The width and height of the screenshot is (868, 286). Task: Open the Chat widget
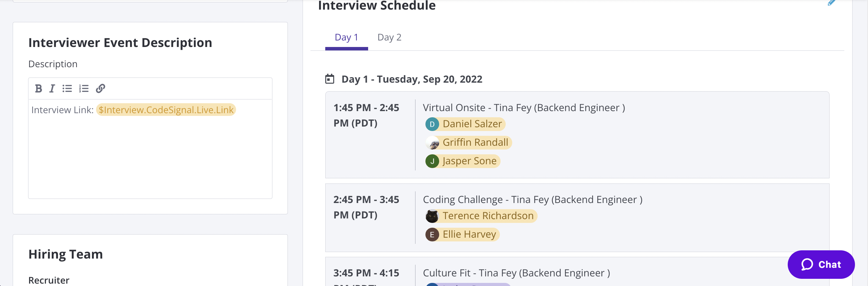click(x=821, y=264)
